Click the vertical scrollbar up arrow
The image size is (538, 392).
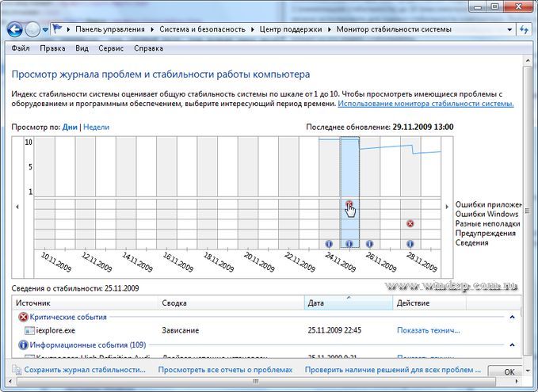[x=528, y=61]
